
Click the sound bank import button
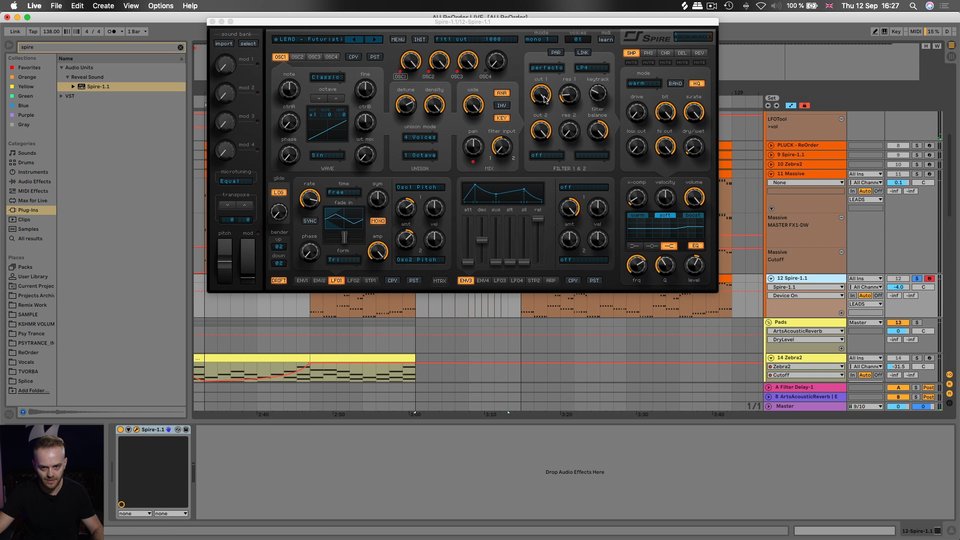223,43
